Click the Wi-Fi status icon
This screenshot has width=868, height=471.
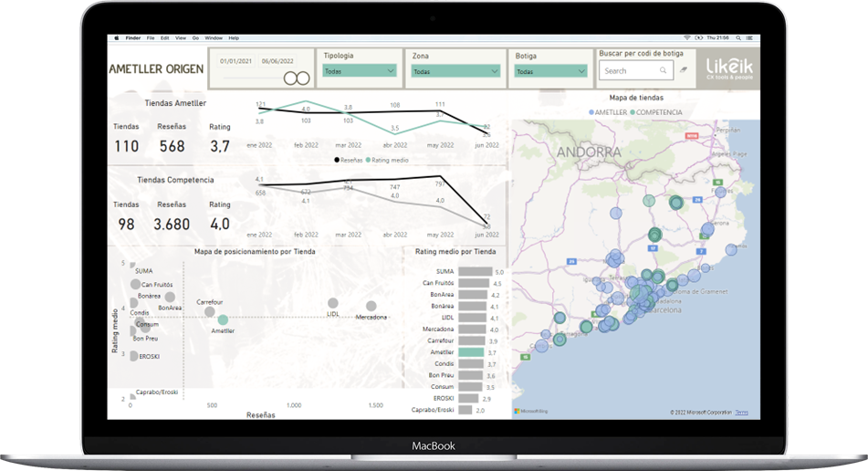(687, 38)
